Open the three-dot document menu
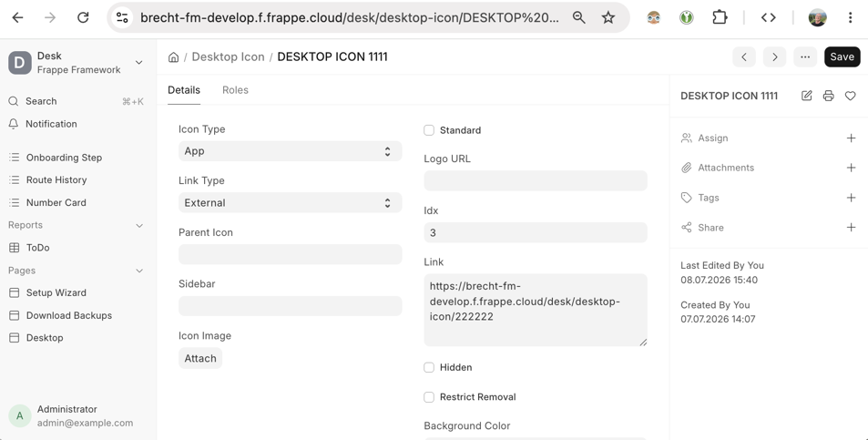Image resolution: width=868 pixels, height=440 pixels. click(805, 57)
